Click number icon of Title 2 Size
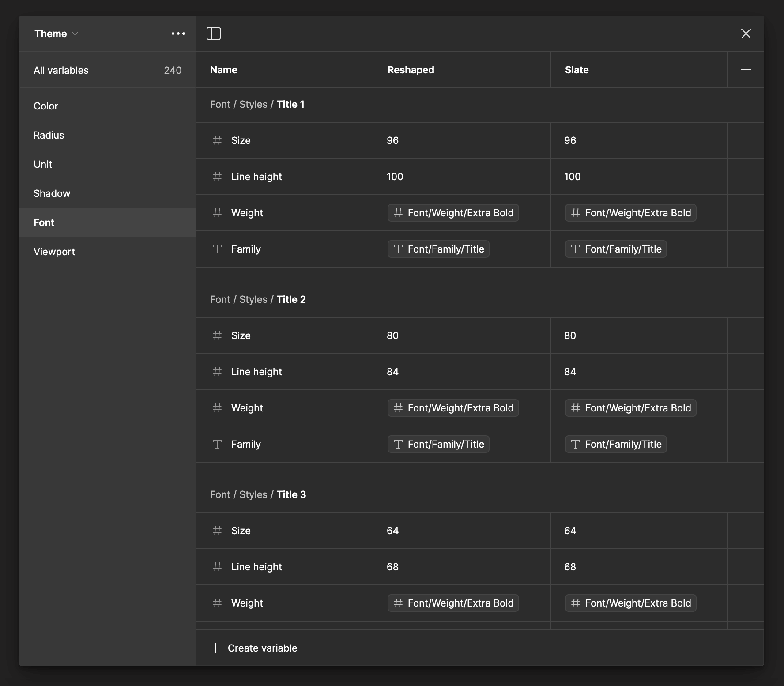The width and height of the screenshot is (784, 686). 217,335
